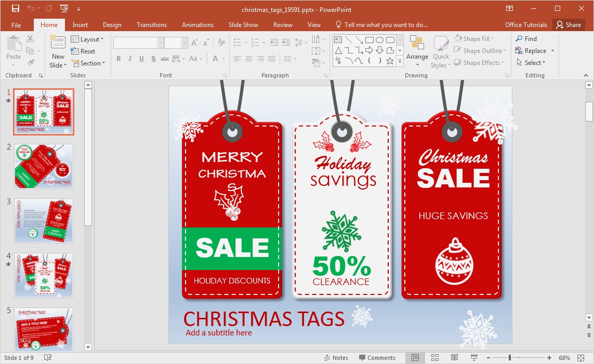Click the Share button
The height and width of the screenshot is (364, 594).
click(x=569, y=25)
